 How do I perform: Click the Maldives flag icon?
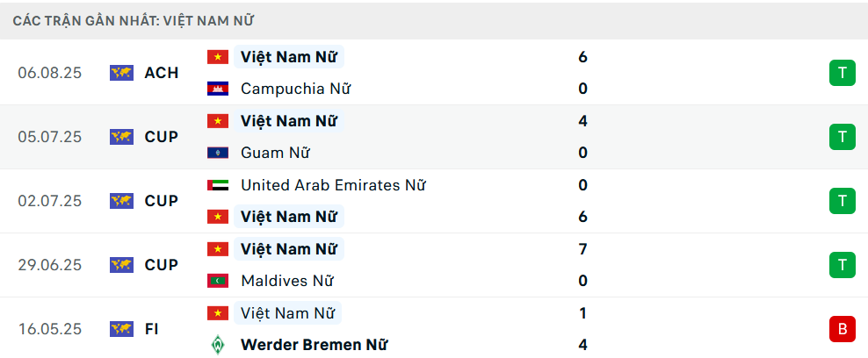pos(217,281)
